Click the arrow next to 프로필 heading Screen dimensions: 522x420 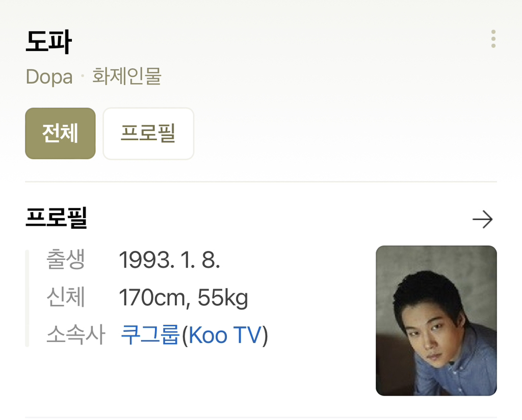[x=482, y=220]
